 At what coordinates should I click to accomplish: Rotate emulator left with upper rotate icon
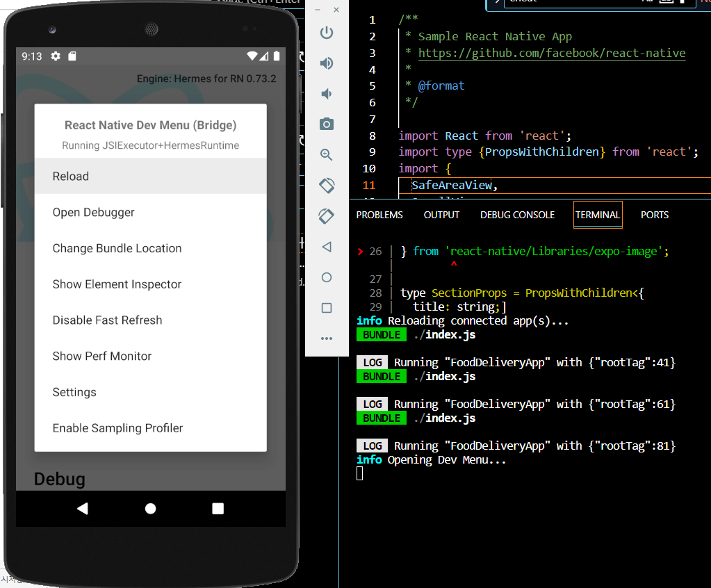pos(327,186)
